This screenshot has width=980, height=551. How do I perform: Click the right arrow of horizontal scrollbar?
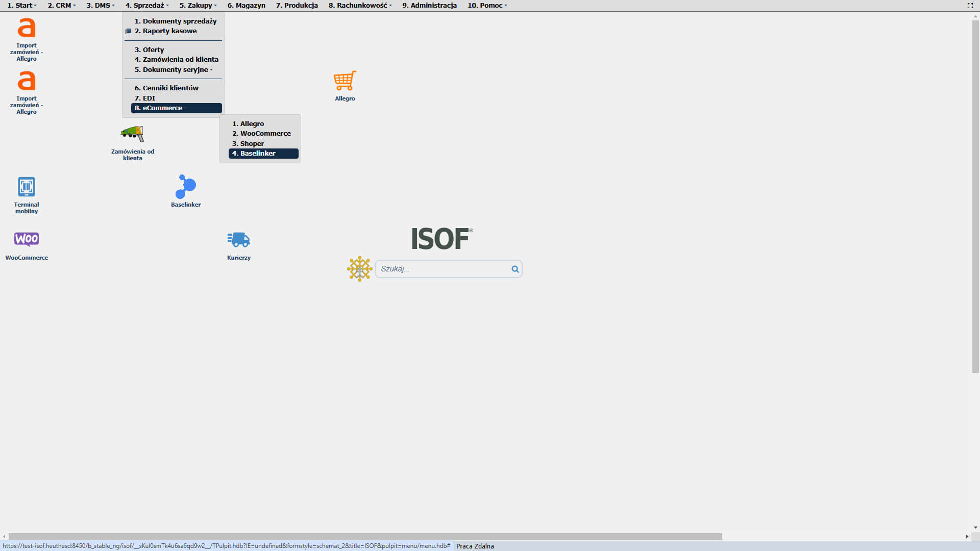pyautogui.click(x=967, y=537)
